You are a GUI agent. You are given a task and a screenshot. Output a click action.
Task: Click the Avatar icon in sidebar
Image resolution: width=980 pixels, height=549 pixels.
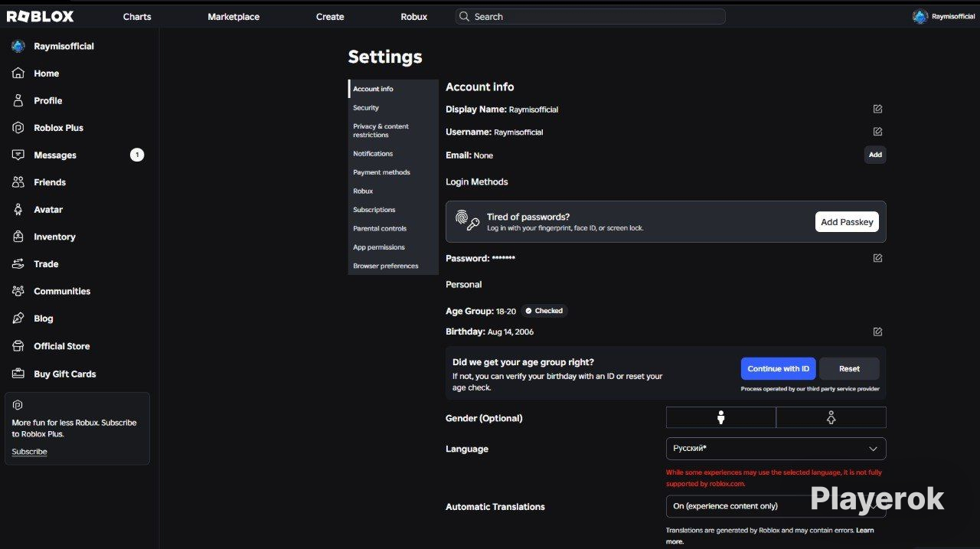click(x=18, y=209)
